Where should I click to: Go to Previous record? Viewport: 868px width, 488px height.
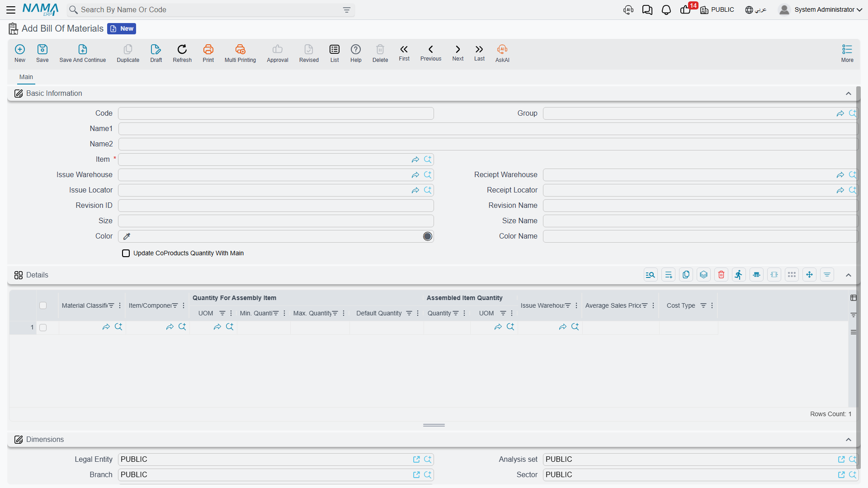pyautogui.click(x=431, y=53)
